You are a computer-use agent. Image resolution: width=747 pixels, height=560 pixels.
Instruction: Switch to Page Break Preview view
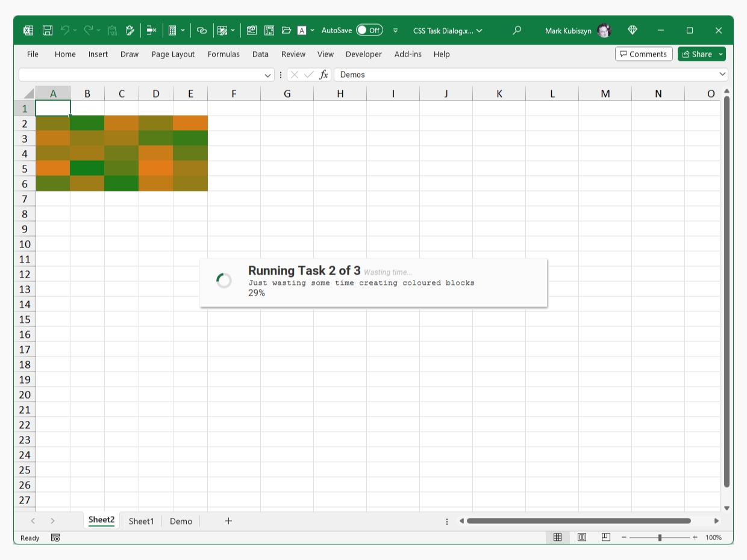(x=605, y=537)
